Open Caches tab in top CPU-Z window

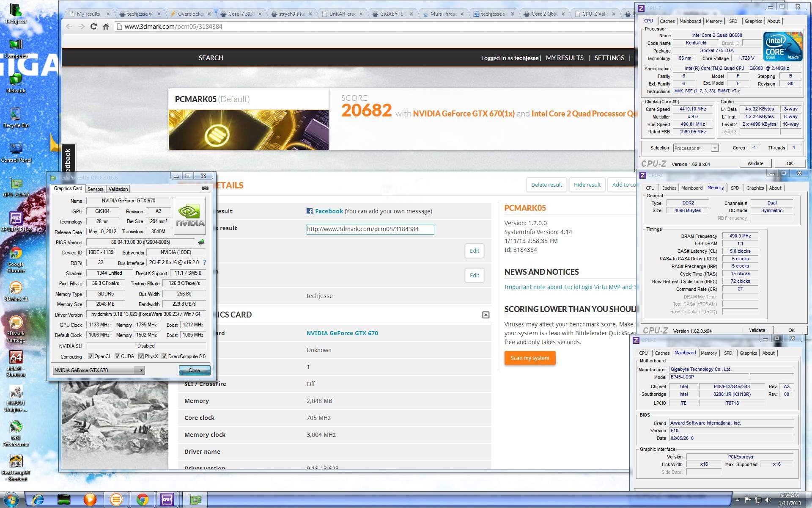pyautogui.click(x=667, y=21)
